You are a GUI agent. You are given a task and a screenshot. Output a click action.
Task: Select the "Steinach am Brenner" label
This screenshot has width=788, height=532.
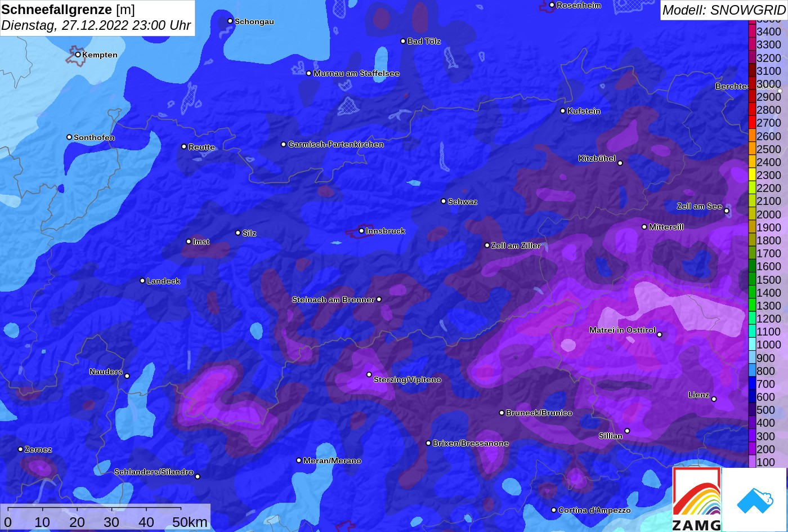(x=333, y=299)
